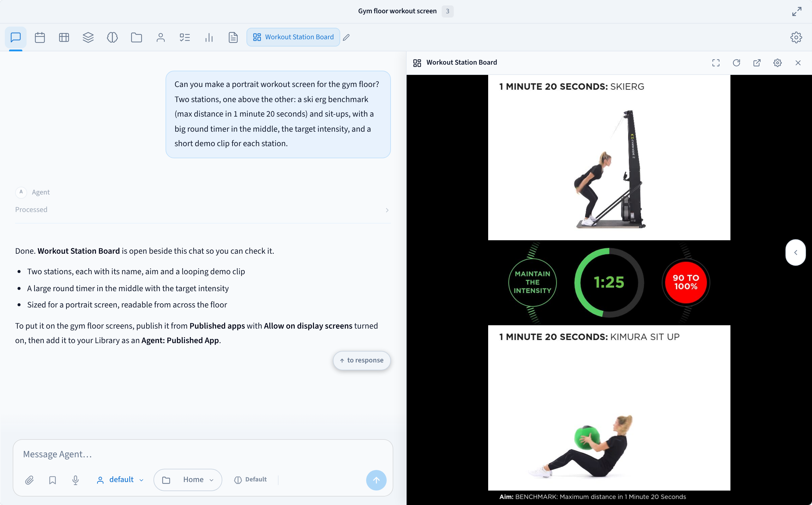Open the stacked layers icon in the toolbar

coord(88,37)
